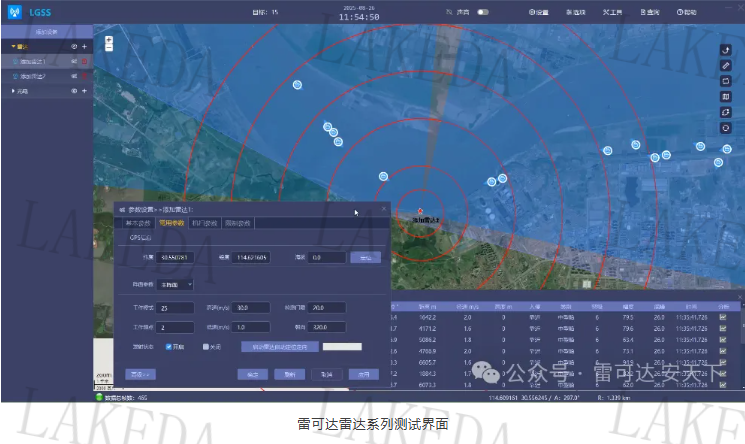Select the ruler measuring tool on map toolbar
This screenshot has height=444, width=745.
click(726, 66)
